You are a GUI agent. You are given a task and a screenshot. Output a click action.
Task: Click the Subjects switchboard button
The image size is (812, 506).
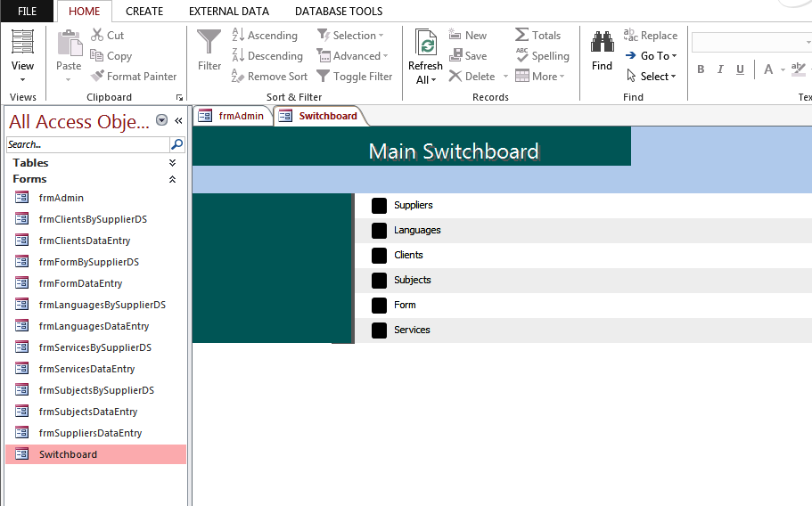[x=379, y=280]
